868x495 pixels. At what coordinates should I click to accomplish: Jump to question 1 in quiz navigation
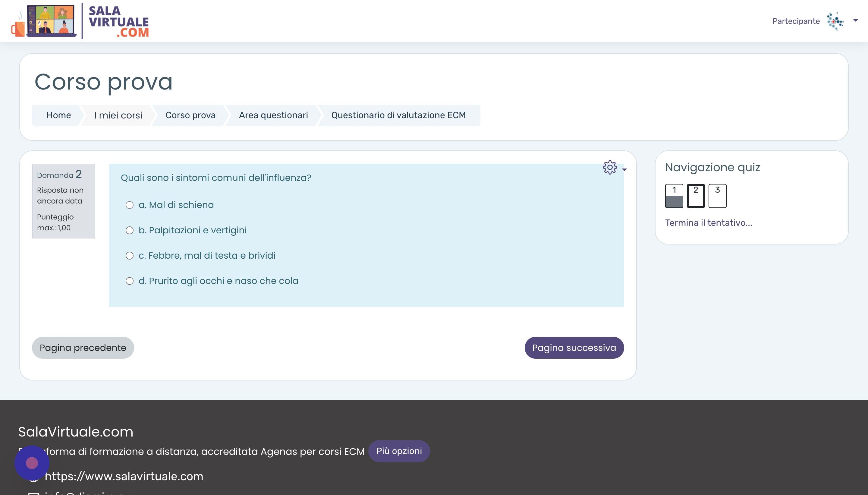pyautogui.click(x=674, y=196)
